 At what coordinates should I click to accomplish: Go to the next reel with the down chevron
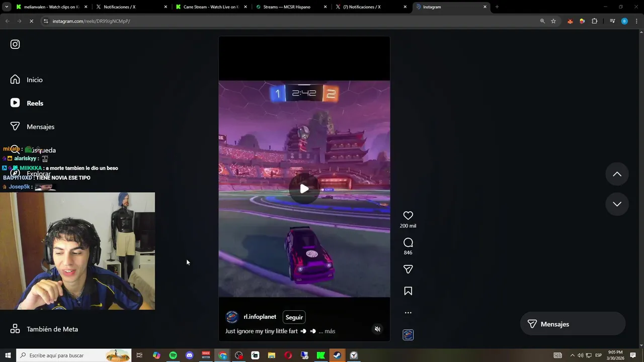pyautogui.click(x=617, y=204)
